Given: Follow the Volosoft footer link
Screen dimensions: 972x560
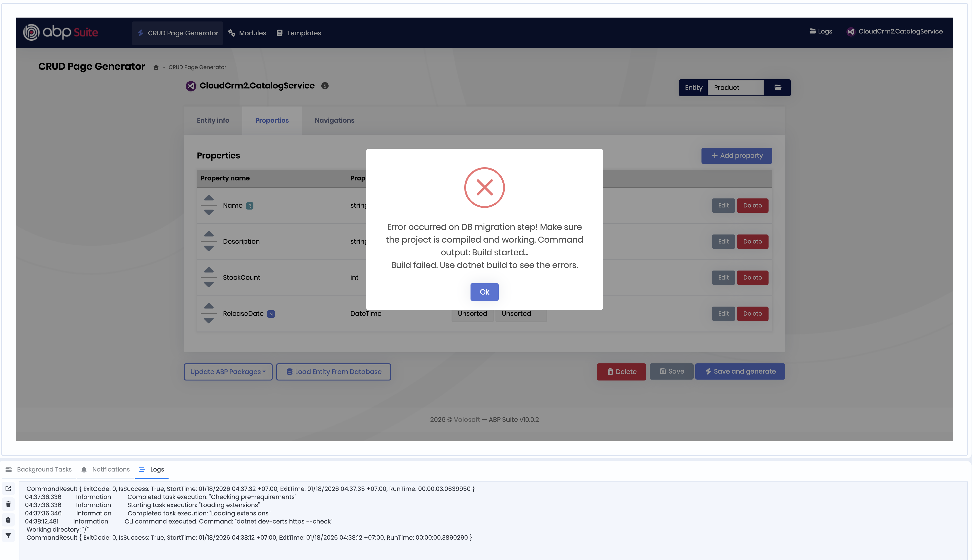Looking at the screenshot, I should (x=466, y=419).
